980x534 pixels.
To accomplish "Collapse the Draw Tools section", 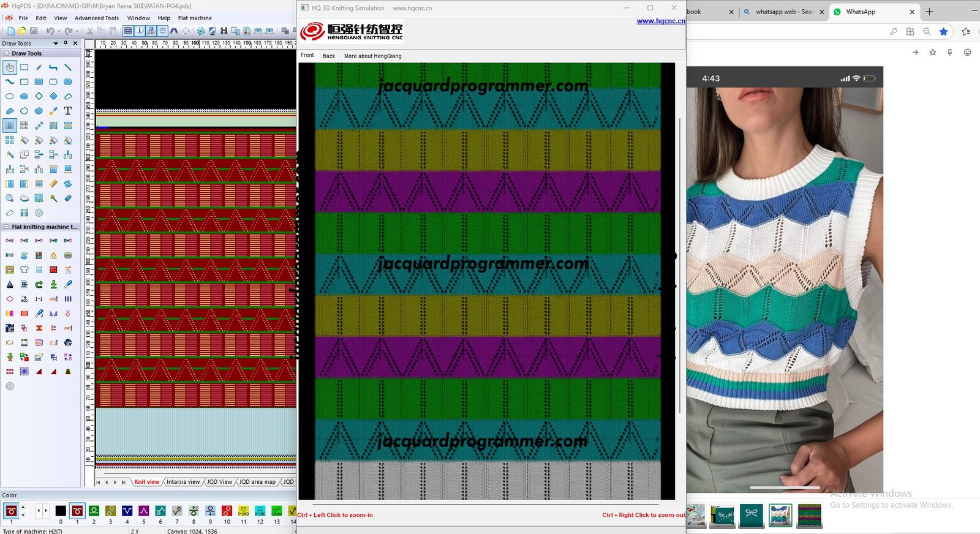I will pyautogui.click(x=6, y=53).
